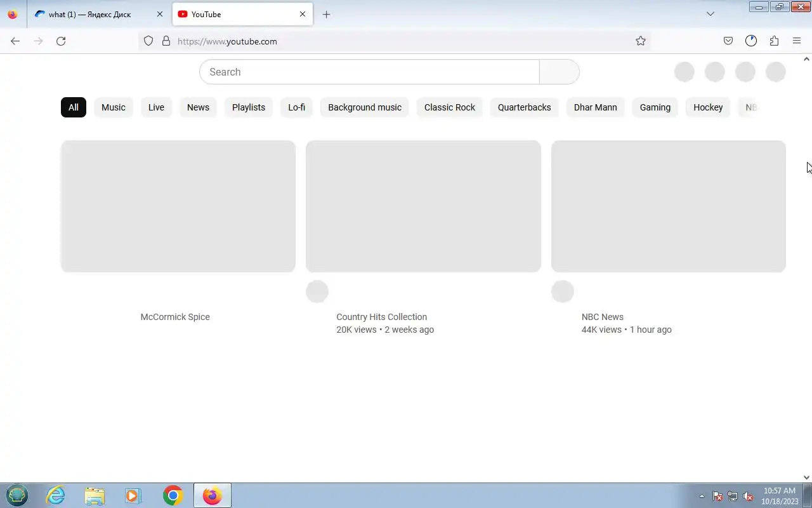Screen dimensions: 812x508
Task: Select the All filter chip
Action: coord(74,107)
